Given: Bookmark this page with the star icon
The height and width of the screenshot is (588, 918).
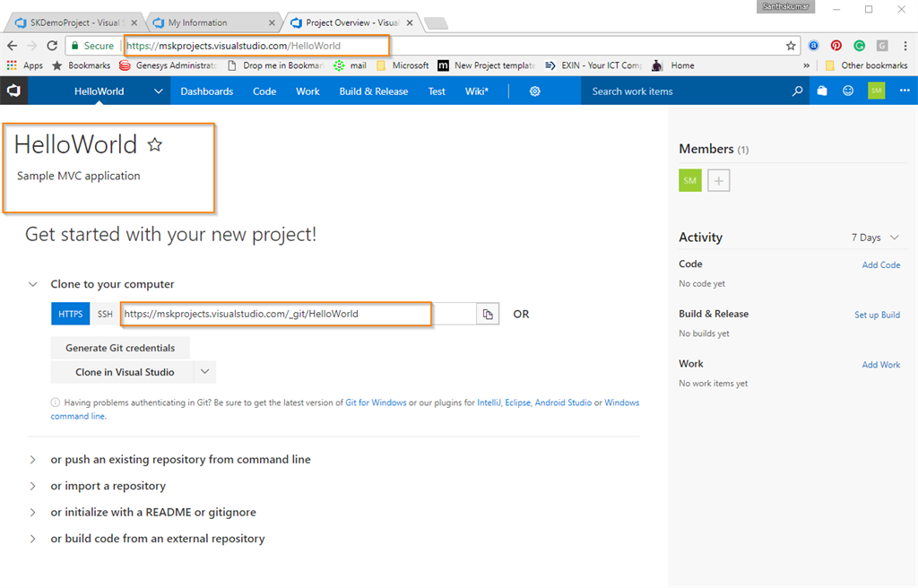Looking at the screenshot, I should (791, 46).
